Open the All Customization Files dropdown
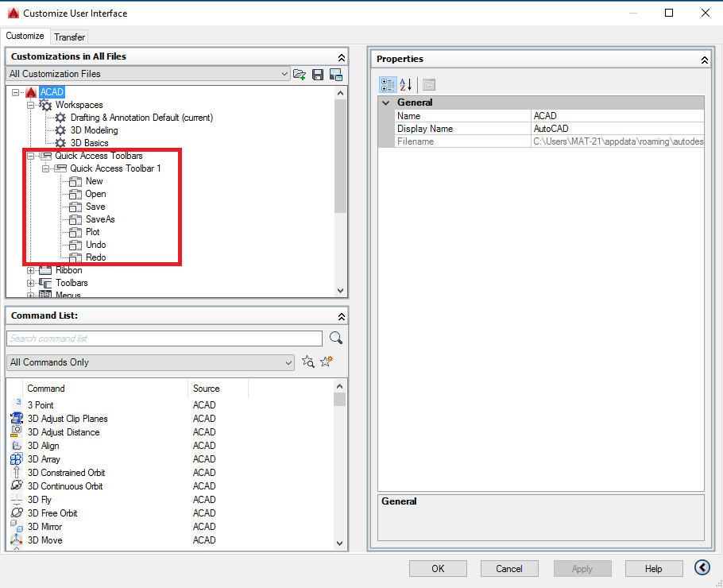Image resolution: width=723 pixels, height=588 pixels. pos(285,73)
